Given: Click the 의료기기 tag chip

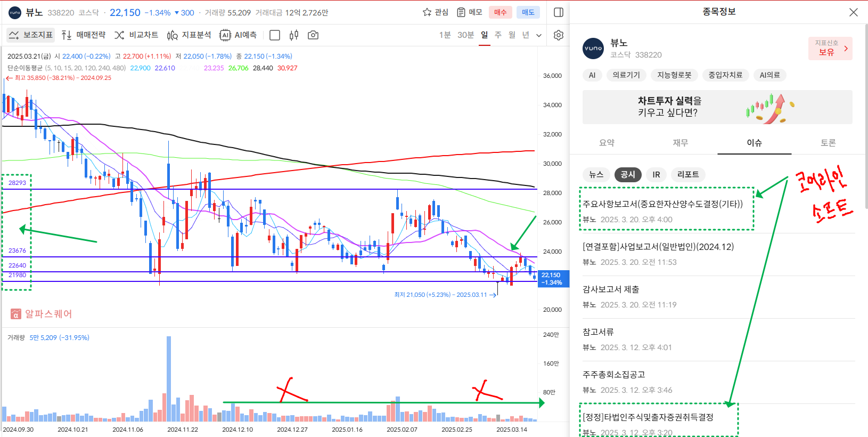Looking at the screenshot, I should 626,75.
